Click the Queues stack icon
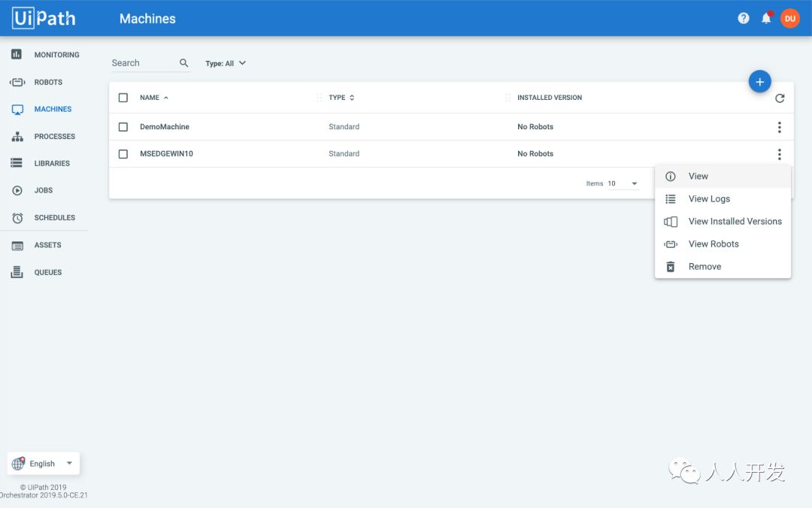 (x=17, y=272)
